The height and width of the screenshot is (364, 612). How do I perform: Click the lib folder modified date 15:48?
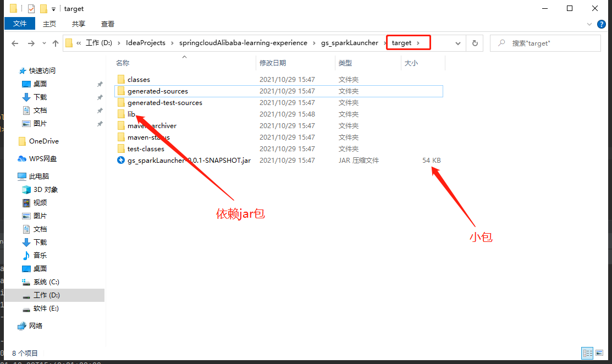[287, 114]
